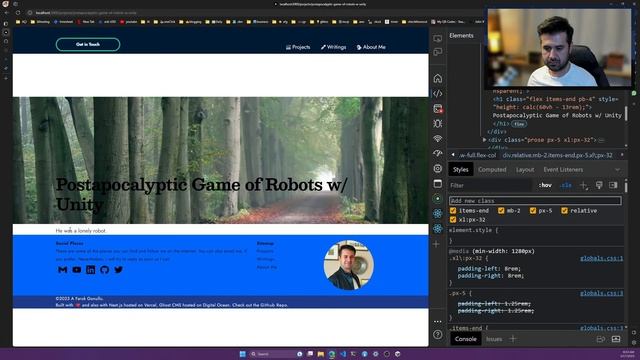The width and height of the screenshot is (640, 360).
Task: Toggle the inspect element icon atop DevTools sidebar
Action: 438,39
